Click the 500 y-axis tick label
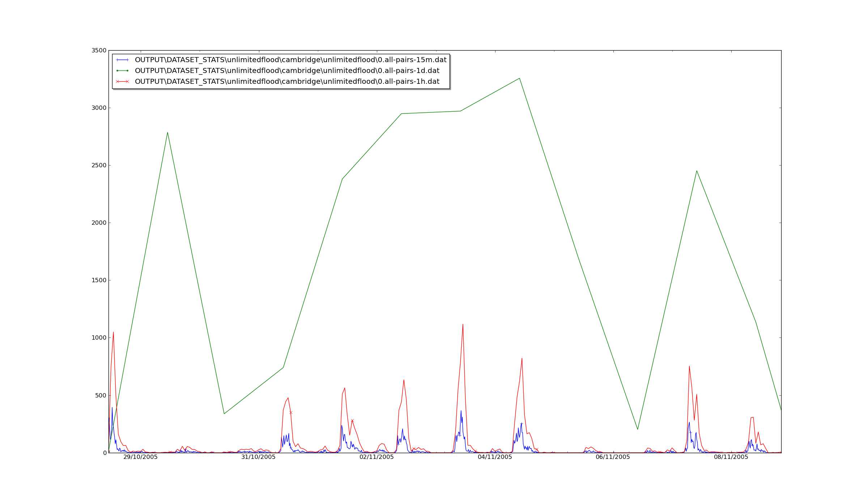 click(x=101, y=395)
